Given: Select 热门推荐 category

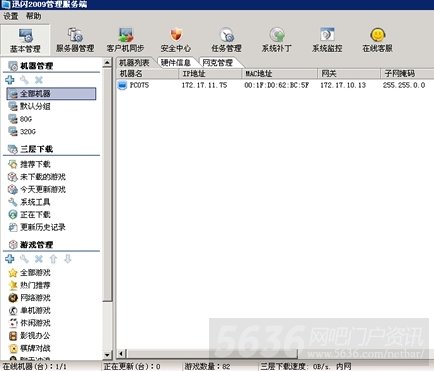Looking at the screenshot, I should pyautogui.click(x=29, y=285).
